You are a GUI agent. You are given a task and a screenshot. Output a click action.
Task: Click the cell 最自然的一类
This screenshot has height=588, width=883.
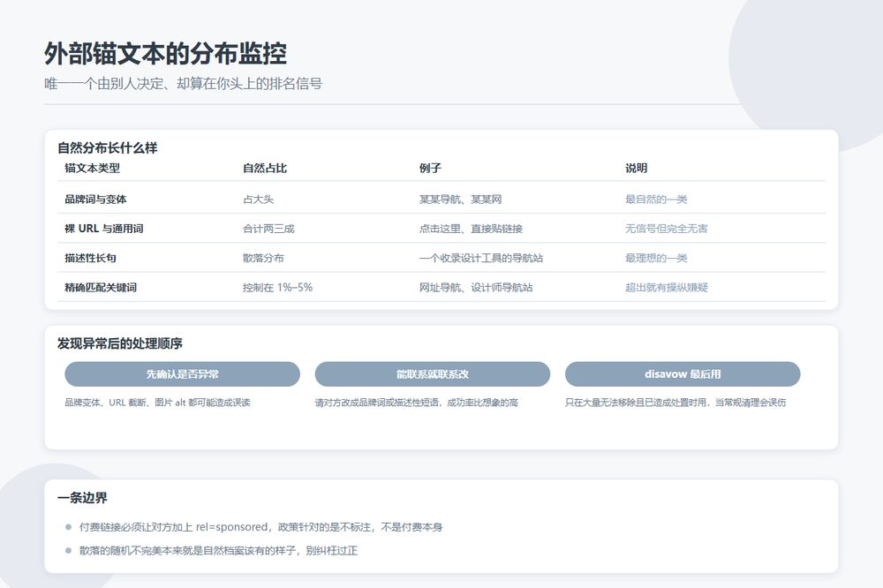656,199
